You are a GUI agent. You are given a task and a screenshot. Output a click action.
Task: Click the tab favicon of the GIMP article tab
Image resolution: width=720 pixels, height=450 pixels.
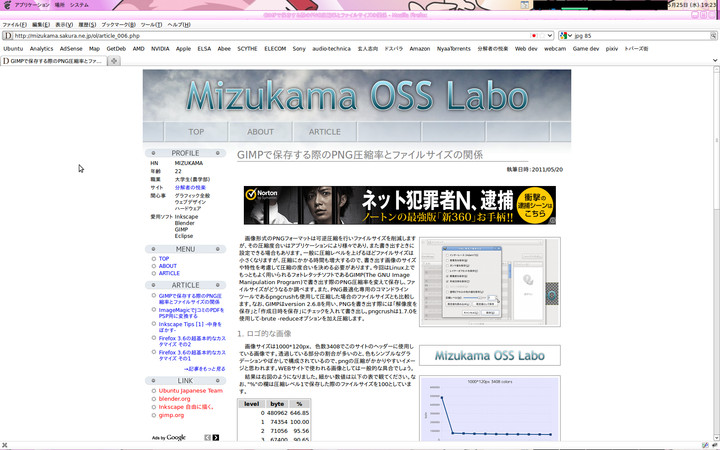coord(6,61)
